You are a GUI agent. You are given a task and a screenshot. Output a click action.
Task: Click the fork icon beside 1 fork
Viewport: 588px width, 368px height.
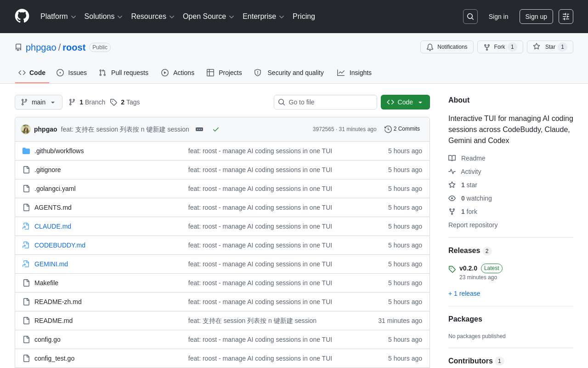tap(452, 212)
